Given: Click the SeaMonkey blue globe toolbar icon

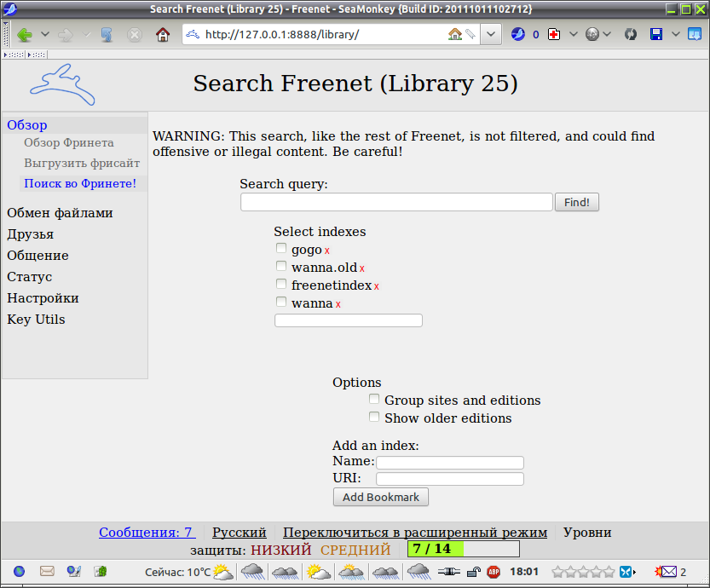Looking at the screenshot, I should pos(517,34).
